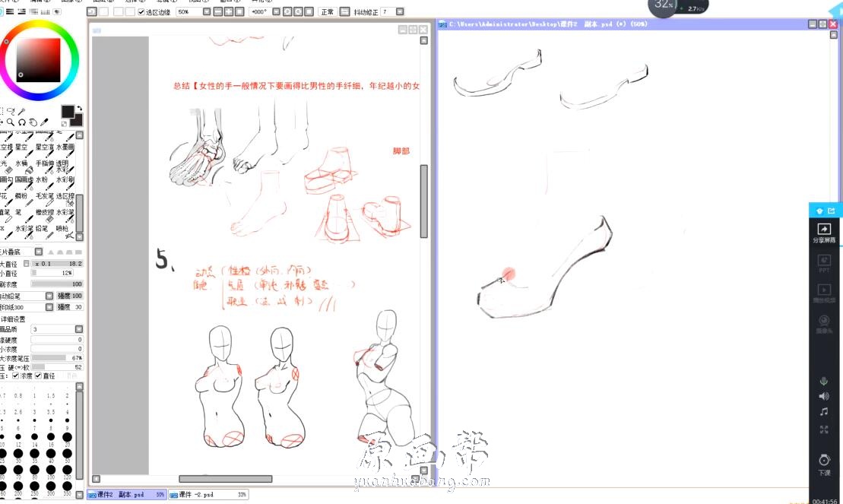Expand the 画品质 quality dropdown
The width and height of the screenshot is (843, 504).
click(79, 329)
